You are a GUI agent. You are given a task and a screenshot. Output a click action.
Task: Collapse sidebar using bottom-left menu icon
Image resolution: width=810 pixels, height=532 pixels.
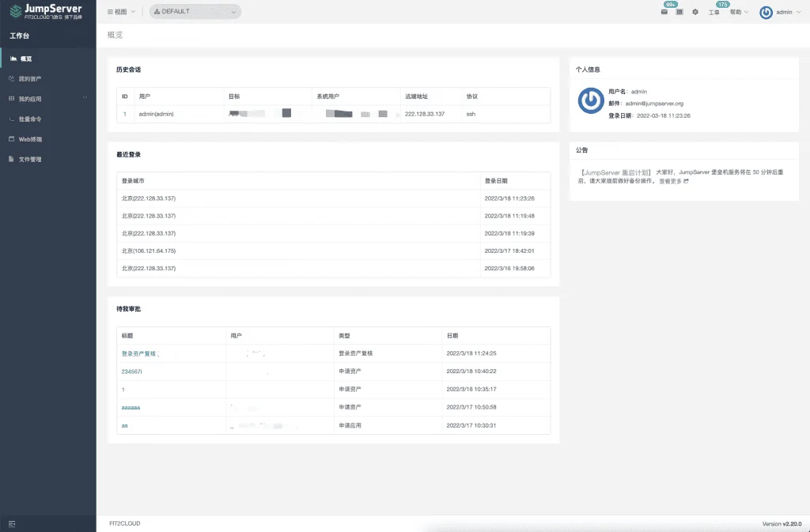tap(12, 524)
